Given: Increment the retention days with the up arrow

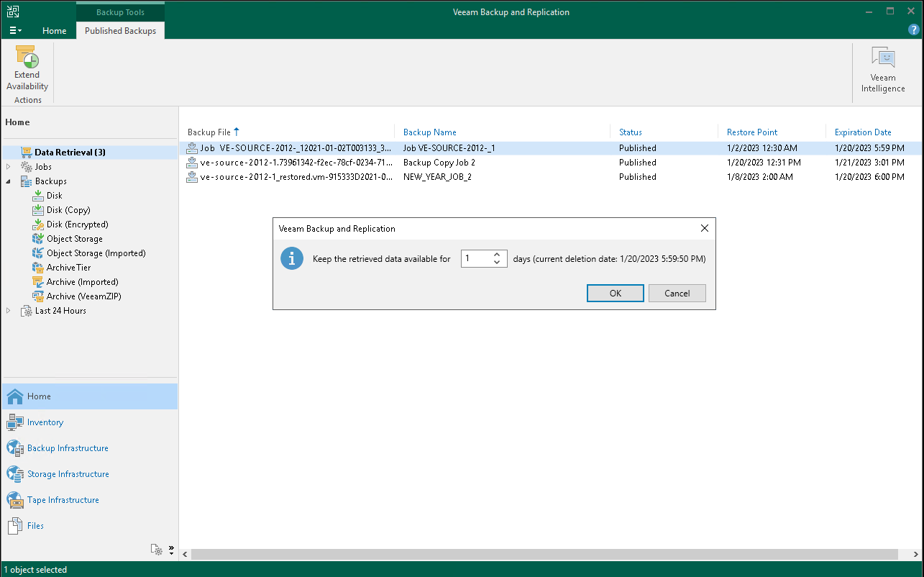Looking at the screenshot, I should (x=496, y=254).
